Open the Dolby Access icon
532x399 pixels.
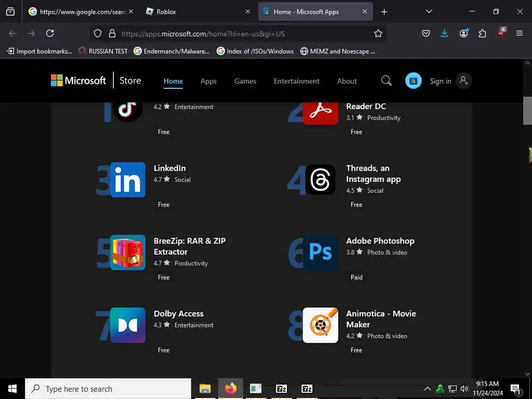tap(128, 325)
